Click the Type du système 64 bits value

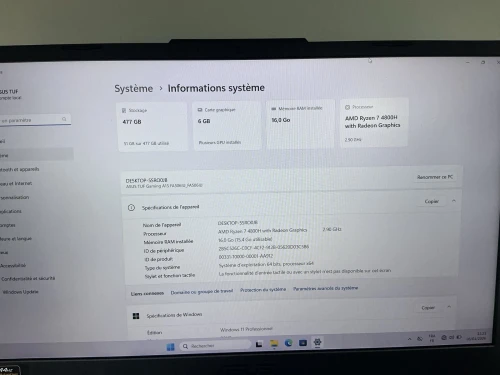coord(266,264)
